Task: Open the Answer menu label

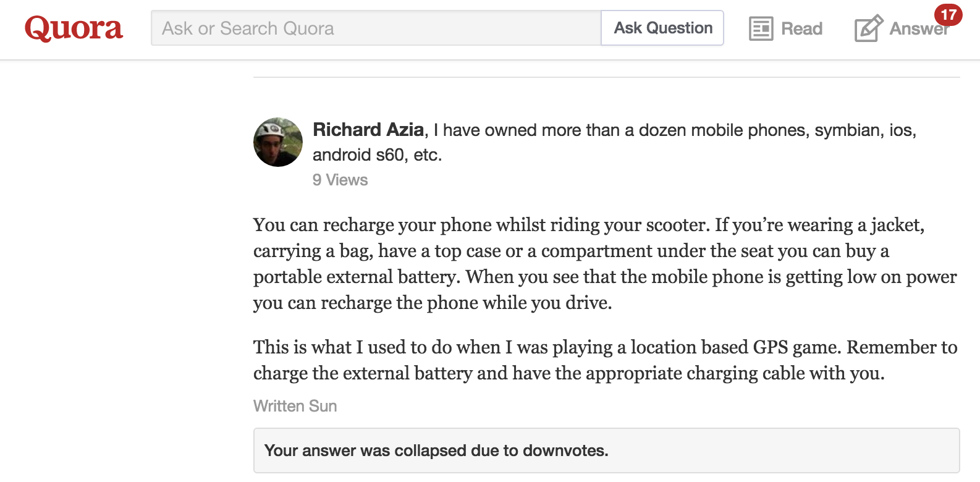Action: tap(918, 28)
